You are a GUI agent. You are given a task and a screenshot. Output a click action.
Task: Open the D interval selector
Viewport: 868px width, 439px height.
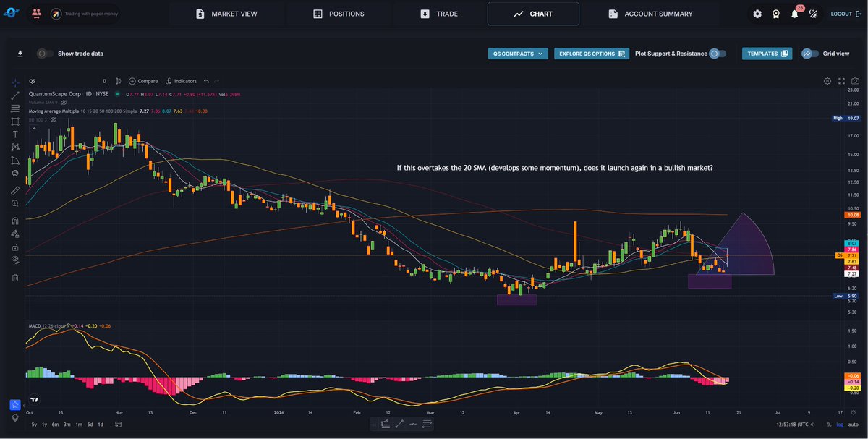click(104, 81)
